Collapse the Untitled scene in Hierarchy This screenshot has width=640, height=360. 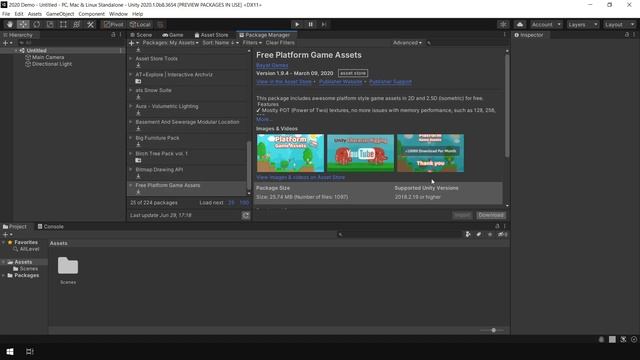[x=16, y=51]
